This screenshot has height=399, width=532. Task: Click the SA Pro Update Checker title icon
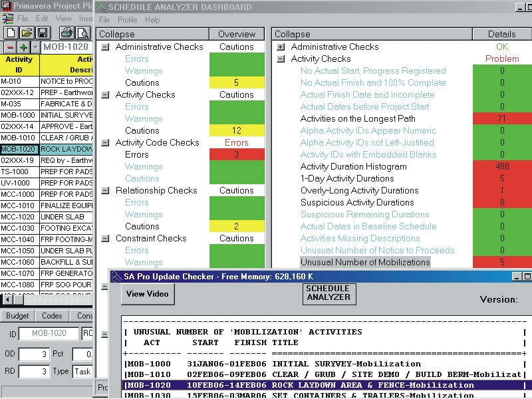(x=116, y=277)
